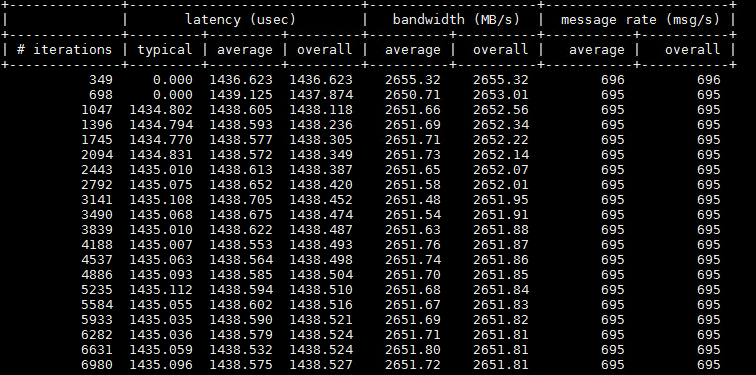Click iterations value 6980
The width and height of the screenshot is (756, 375).
96,365
